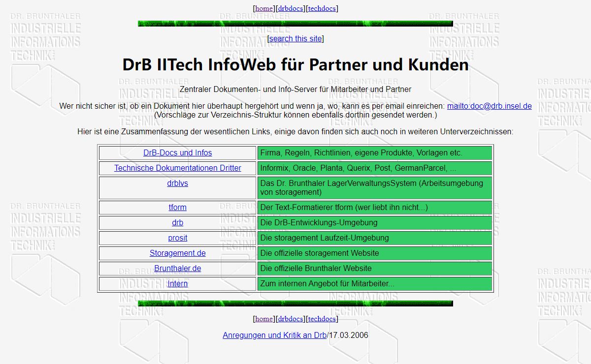This screenshot has width=591, height=364.
Task: Click the 'Zentraler Dokumenten- und Info-Server' subtitle text
Action: (295, 90)
